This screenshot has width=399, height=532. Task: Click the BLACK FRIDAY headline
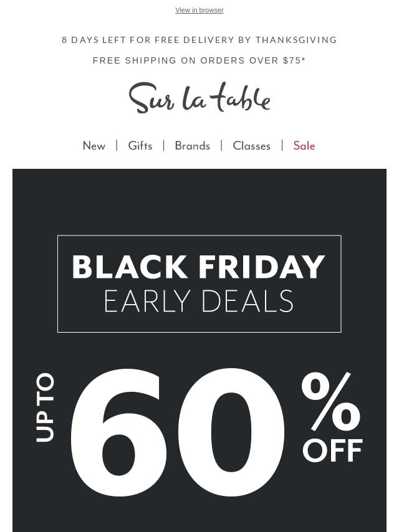coord(199,267)
